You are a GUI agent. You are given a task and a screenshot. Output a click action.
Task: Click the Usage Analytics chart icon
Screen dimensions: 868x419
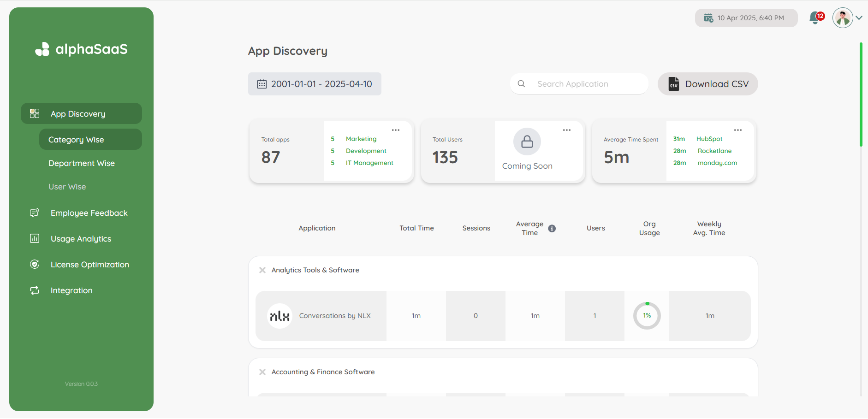35,238
